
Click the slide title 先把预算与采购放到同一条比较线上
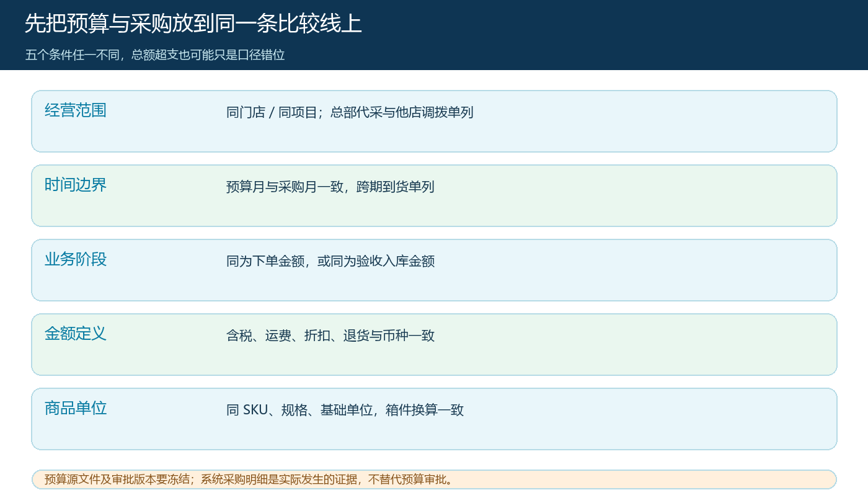(193, 24)
